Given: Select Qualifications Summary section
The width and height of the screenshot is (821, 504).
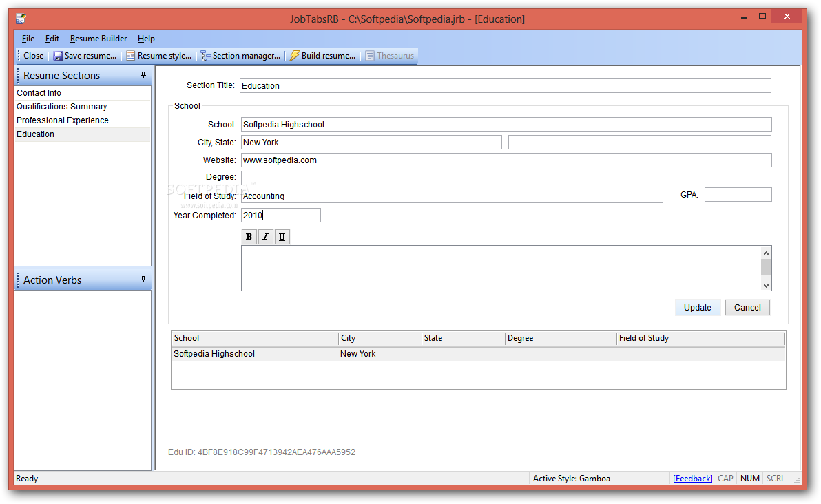Looking at the screenshot, I should [x=82, y=107].
